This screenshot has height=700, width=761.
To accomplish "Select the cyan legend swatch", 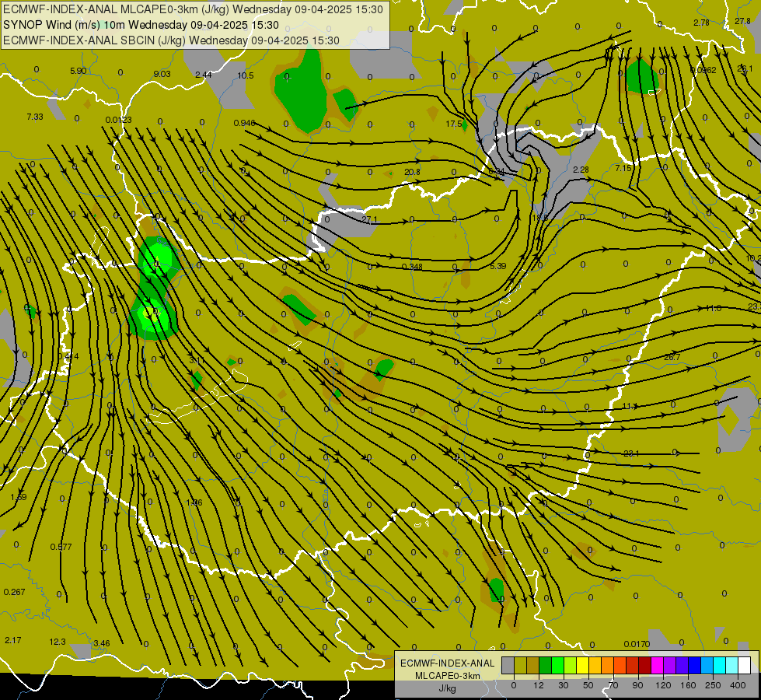I will pyautogui.click(x=719, y=665).
